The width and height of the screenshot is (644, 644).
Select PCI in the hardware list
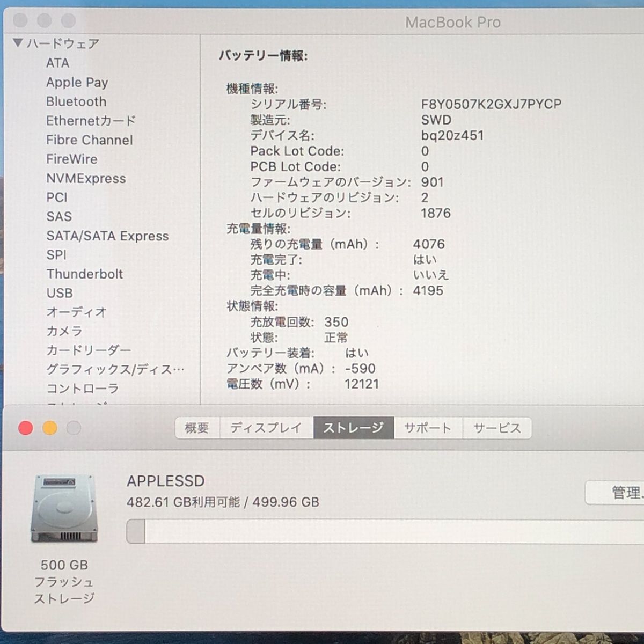57,197
